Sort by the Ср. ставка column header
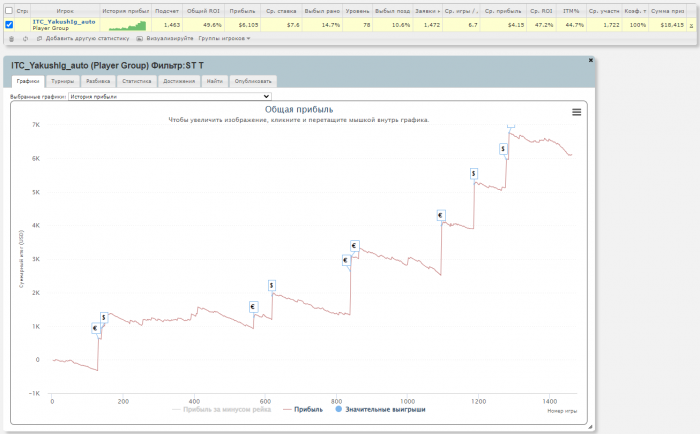The image size is (700, 434). pyautogui.click(x=281, y=11)
